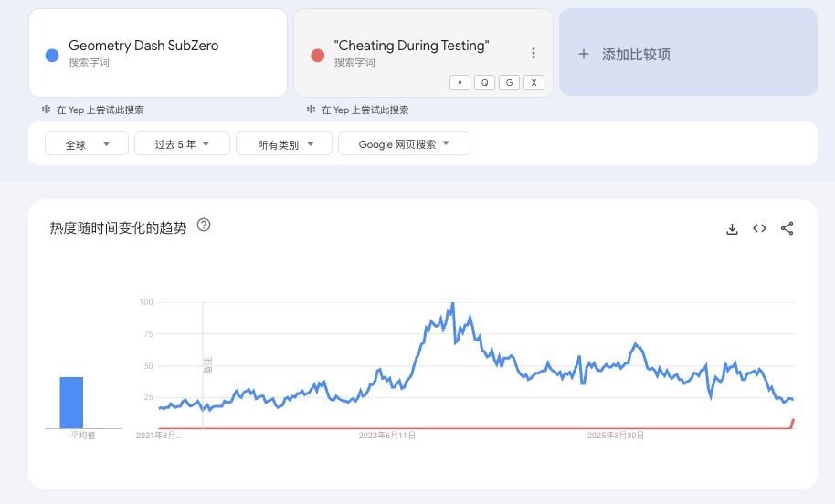
Task: Expand the 所有类别 category dropdown
Action: [x=284, y=143]
